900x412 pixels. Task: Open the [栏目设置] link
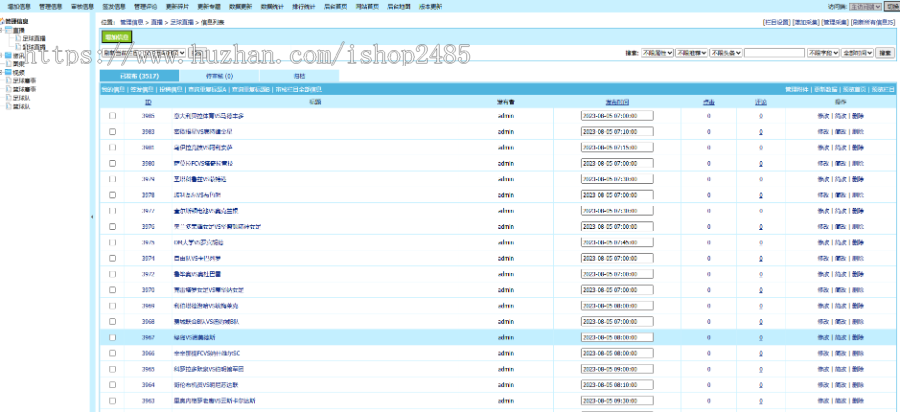click(777, 22)
